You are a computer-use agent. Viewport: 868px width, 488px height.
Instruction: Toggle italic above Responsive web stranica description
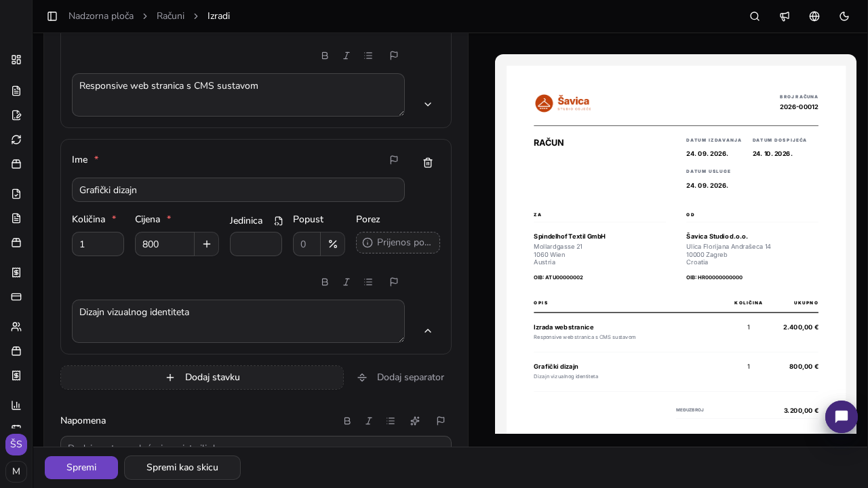(347, 56)
